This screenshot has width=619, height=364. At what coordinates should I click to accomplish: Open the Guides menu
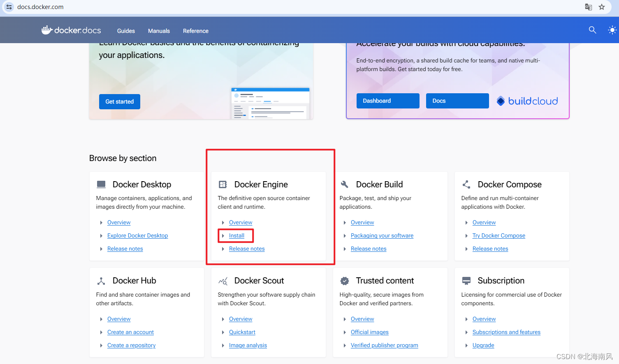click(126, 31)
